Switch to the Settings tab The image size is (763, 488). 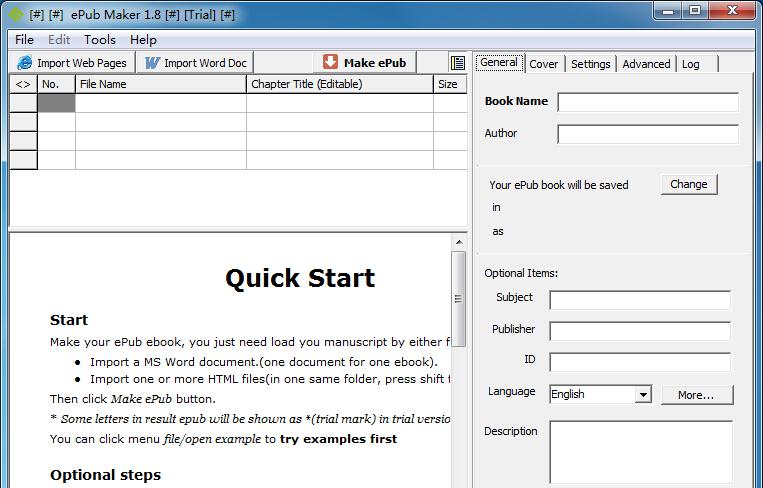coord(590,64)
